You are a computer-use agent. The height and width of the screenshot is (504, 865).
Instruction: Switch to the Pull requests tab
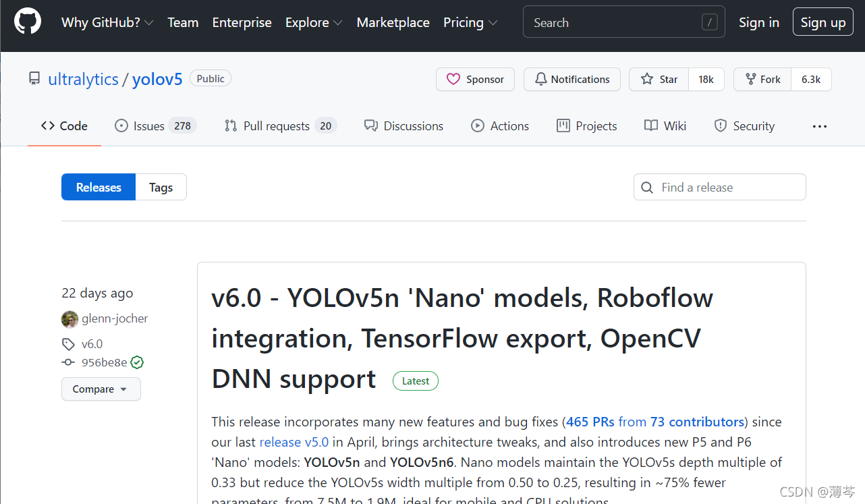tap(281, 126)
